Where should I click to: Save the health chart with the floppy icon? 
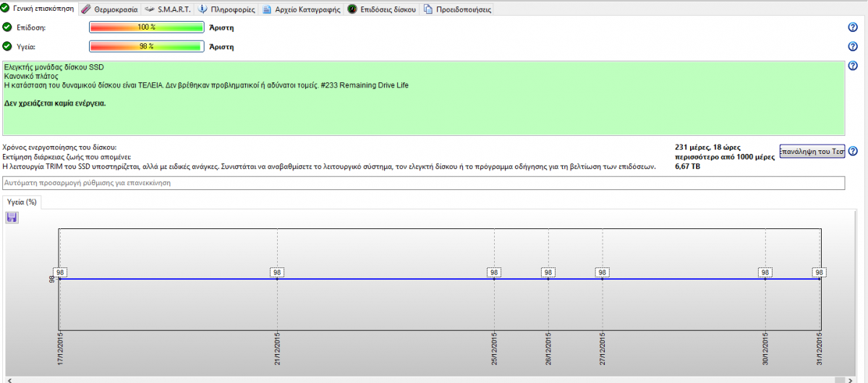coord(12,218)
